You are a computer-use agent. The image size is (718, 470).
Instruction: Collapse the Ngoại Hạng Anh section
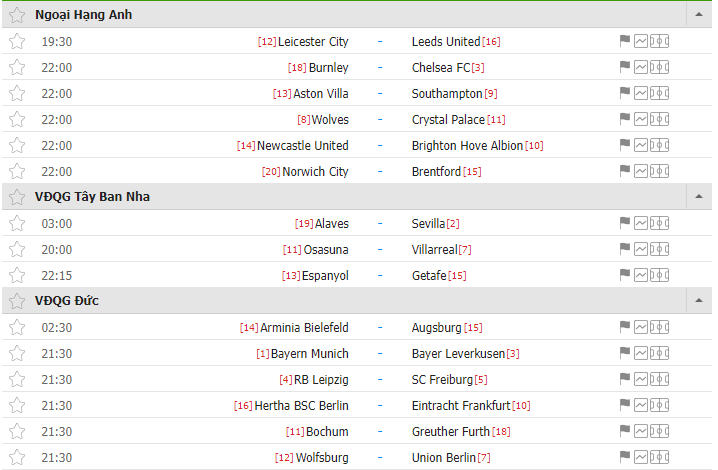[699, 15]
